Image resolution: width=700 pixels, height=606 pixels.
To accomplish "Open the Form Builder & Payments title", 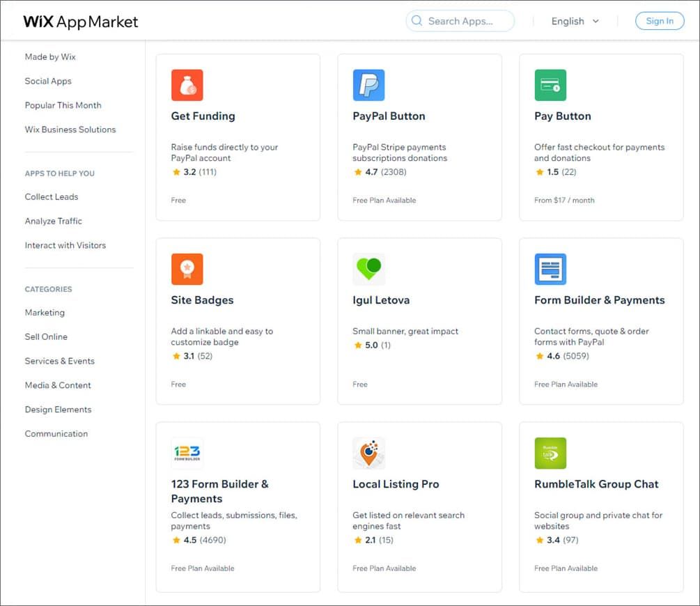I will coord(600,300).
